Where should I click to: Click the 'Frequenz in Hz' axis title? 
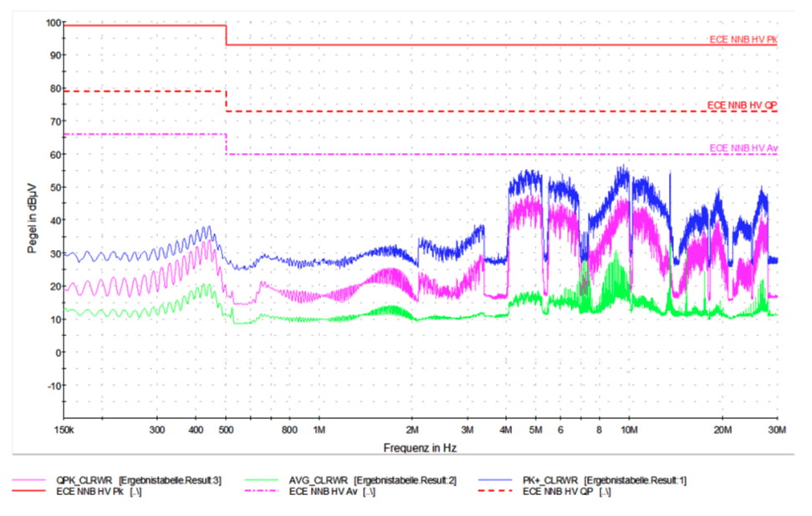click(420, 447)
